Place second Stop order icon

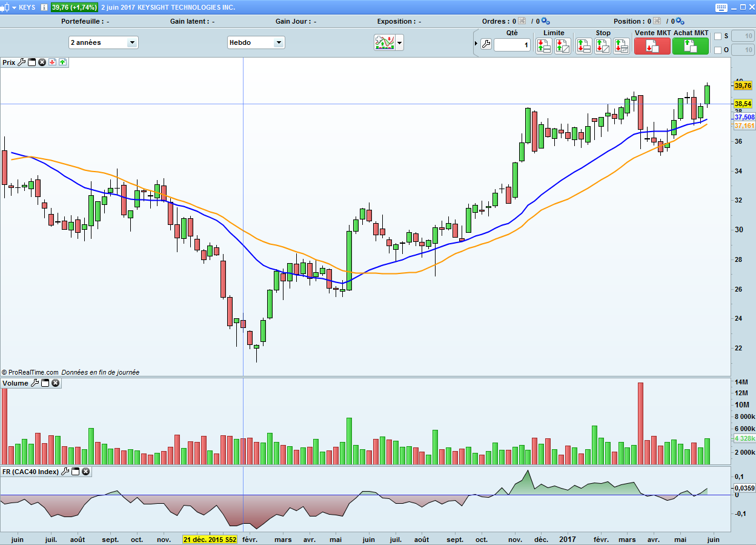(603, 46)
